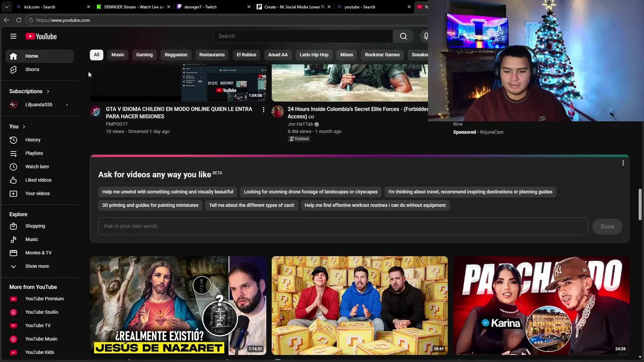Open the lucky blocks video thumbnail
The height and width of the screenshot is (362, 644).
pos(360,306)
